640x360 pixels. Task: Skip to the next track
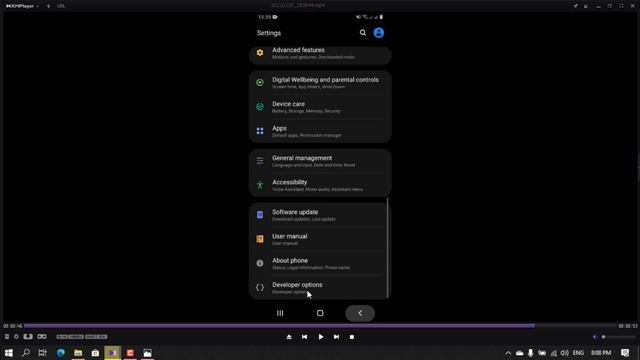[x=336, y=337]
